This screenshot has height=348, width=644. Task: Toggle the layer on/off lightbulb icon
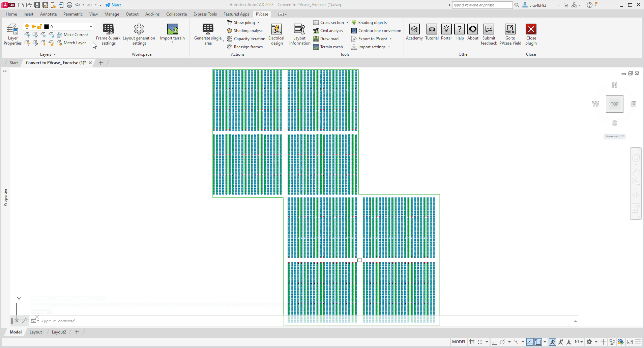[27, 27]
